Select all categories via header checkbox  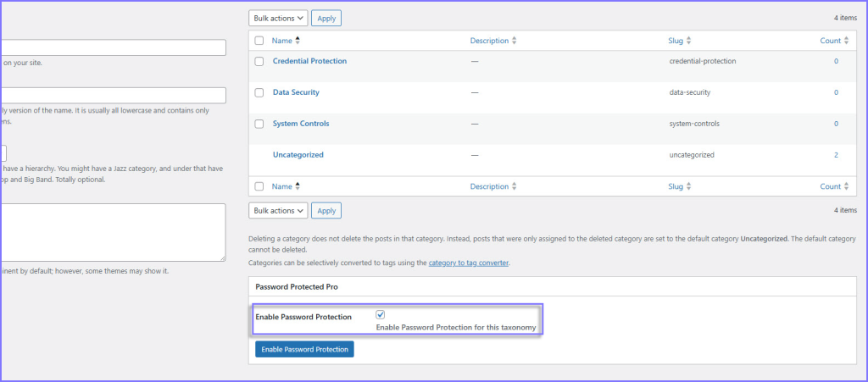(x=259, y=41)
